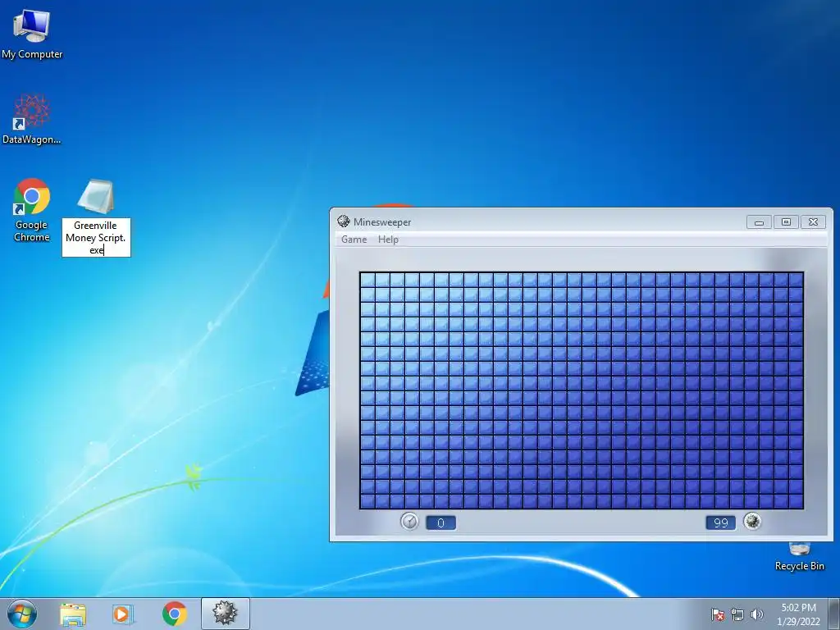Select the Recycle Bin desktop icon
The width and height of the screenshot is (840, 630).
tap(799, 555)
